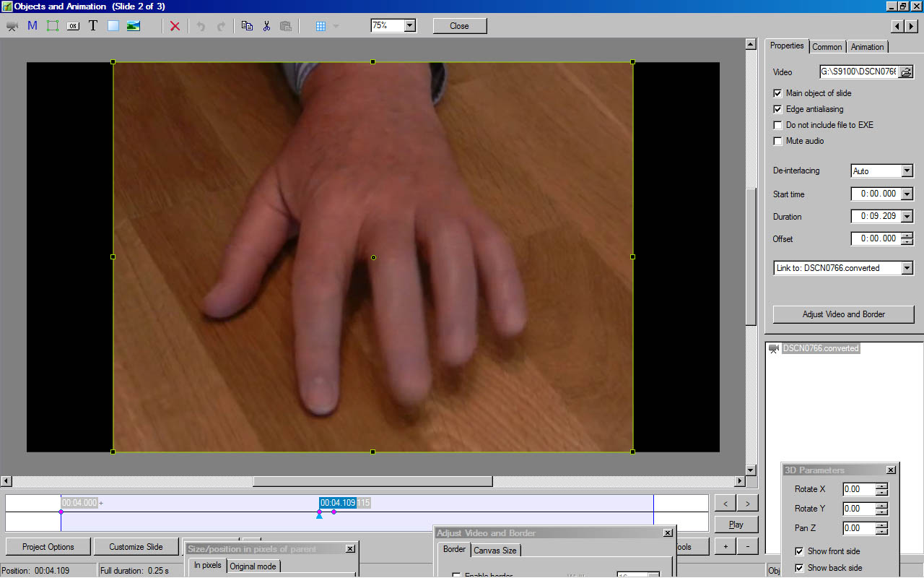This screenshot has width=924, height=578.
Task: Click the Rotate X input field
Action: point(859,489)
